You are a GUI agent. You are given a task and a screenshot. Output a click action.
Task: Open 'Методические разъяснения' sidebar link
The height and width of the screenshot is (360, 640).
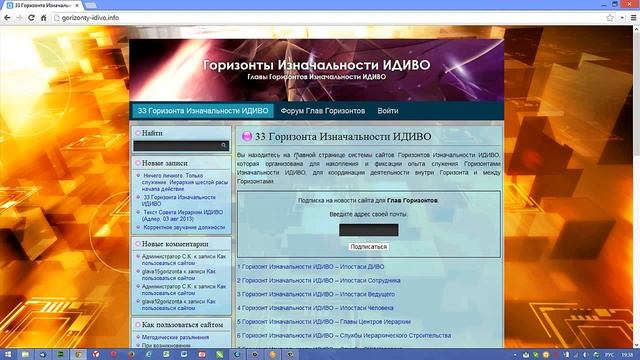[x=175, y=337]
